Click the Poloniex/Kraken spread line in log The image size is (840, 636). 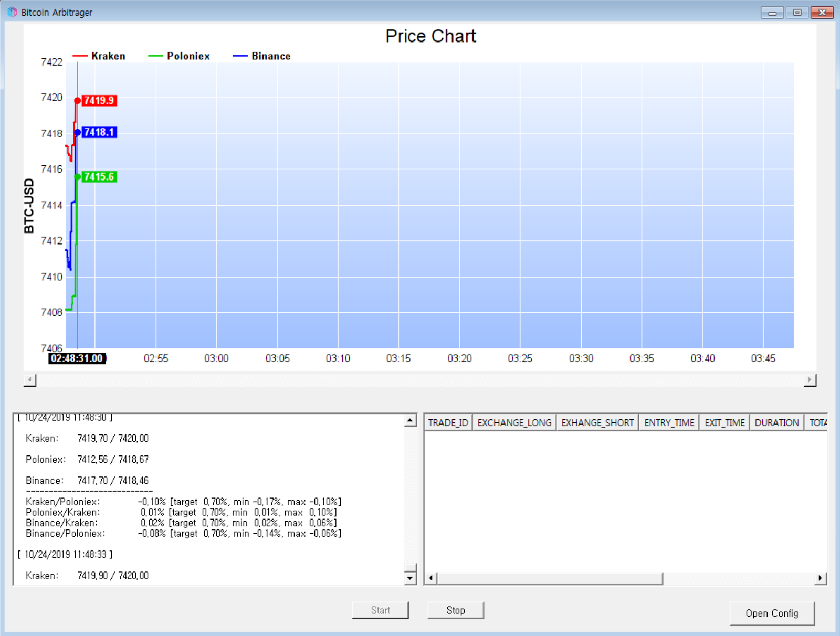[181, 512]
